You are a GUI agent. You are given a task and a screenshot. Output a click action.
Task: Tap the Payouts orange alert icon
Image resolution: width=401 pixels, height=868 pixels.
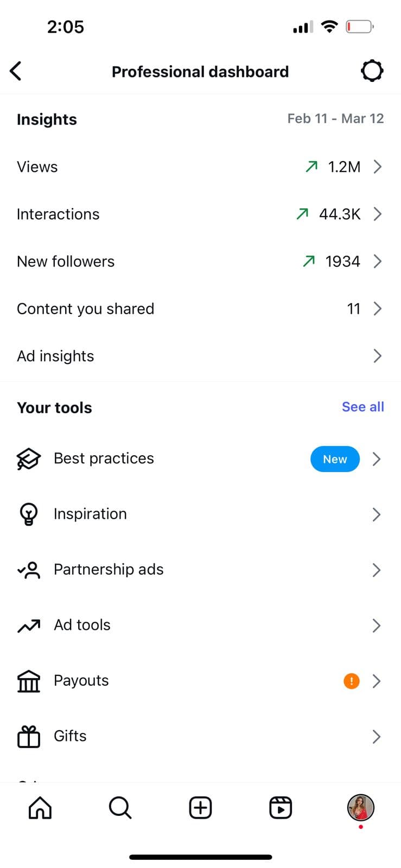pyautogui.click(x=352, y=680)
